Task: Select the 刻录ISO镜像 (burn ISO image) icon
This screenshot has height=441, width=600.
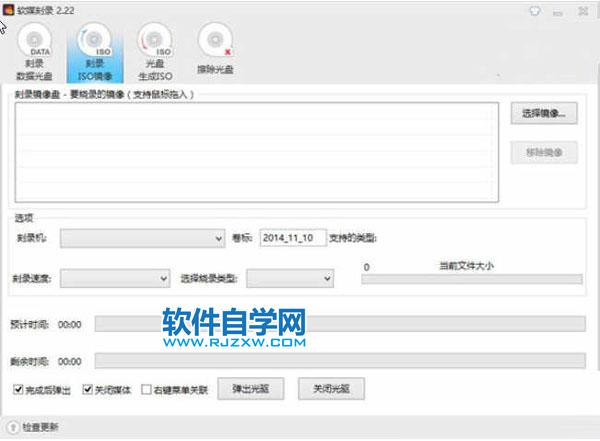Action: coord(95,52)
